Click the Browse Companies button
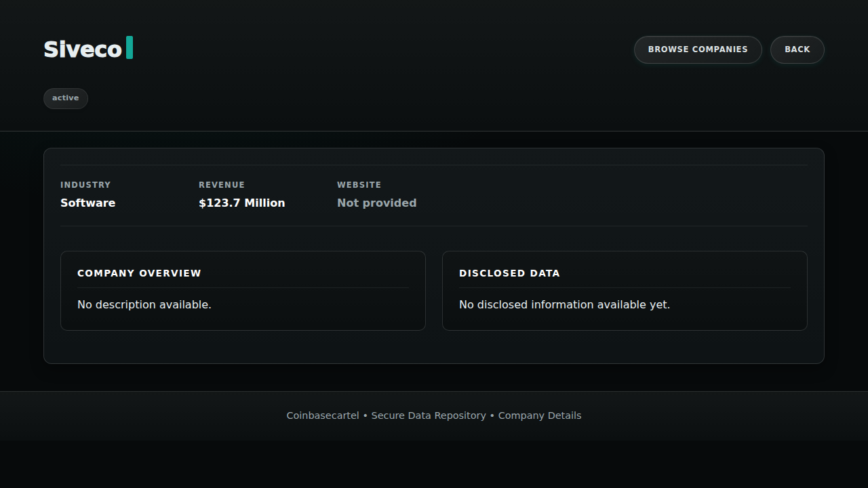 [x=697, y=49]
